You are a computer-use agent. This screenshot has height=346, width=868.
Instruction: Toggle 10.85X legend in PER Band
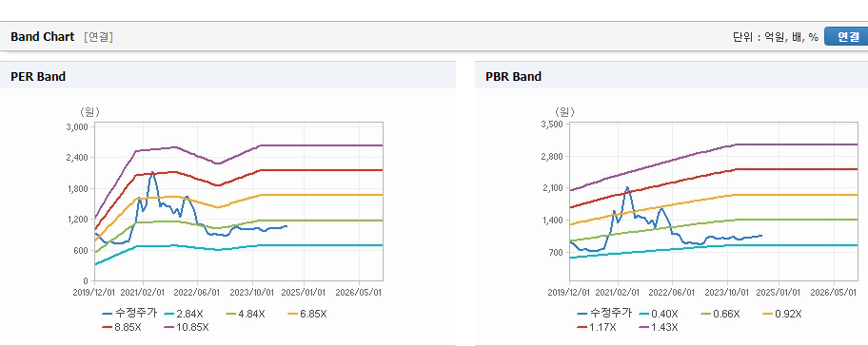coord(187,327)
